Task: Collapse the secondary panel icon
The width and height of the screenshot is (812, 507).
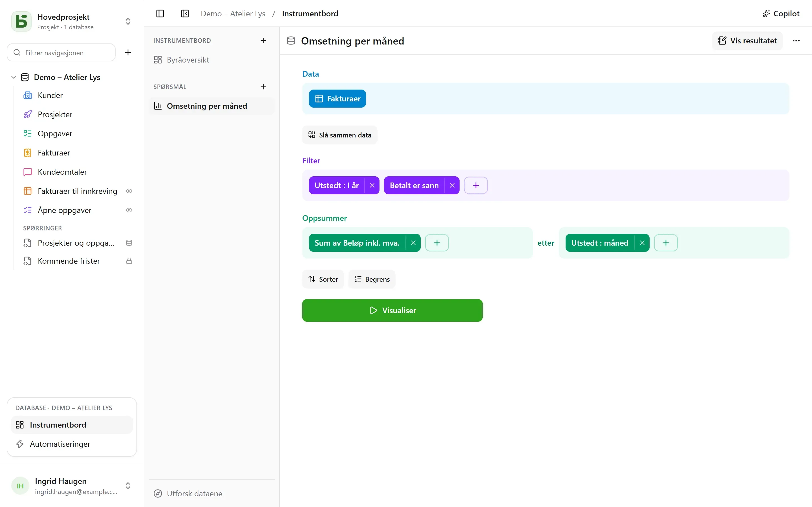Action: tap(185, 14)
